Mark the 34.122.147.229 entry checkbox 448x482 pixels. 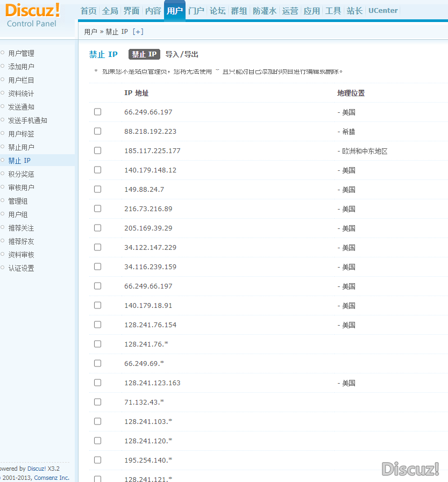(x=97, y=247)
